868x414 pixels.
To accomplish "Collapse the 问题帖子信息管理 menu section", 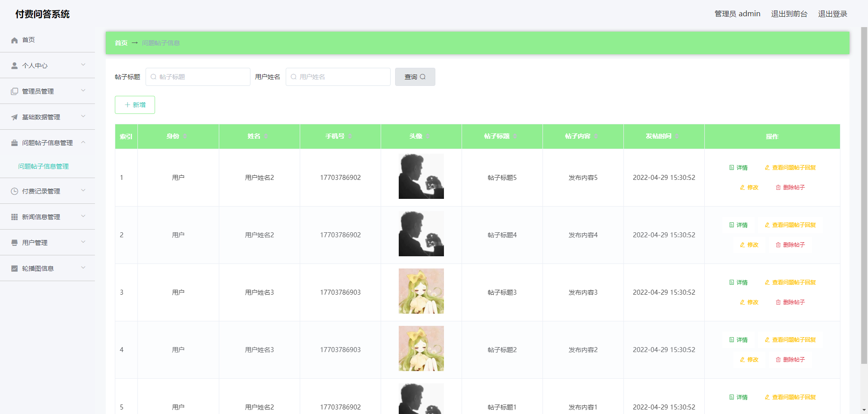I will click(83, 142).
